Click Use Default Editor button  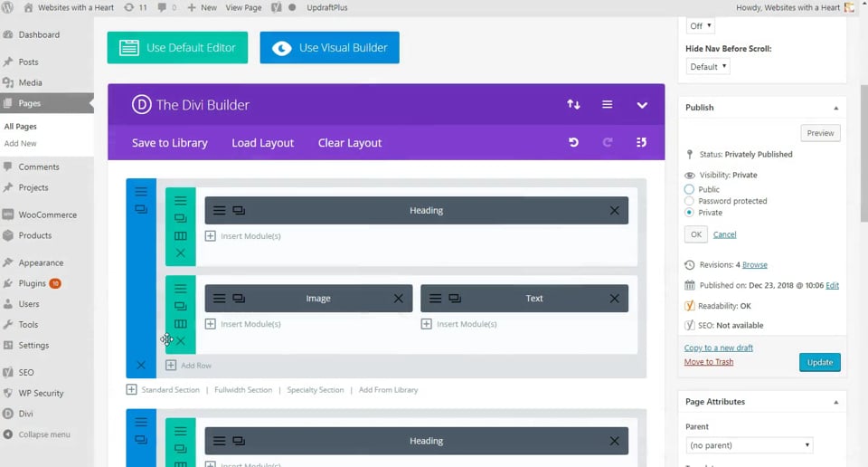pyautogui.click(x=177, y=48)
